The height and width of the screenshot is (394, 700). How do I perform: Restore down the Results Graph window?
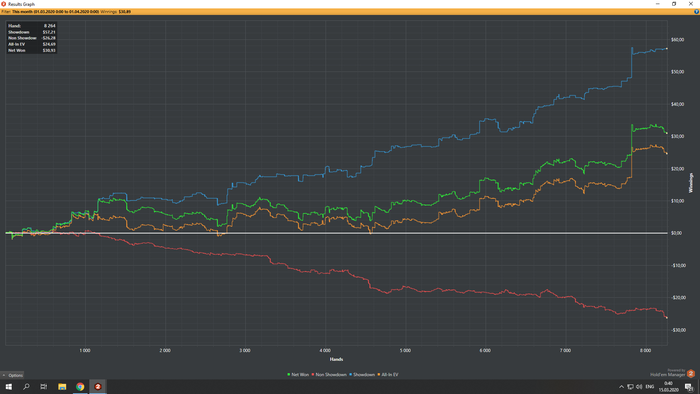(x=674, y=4)
